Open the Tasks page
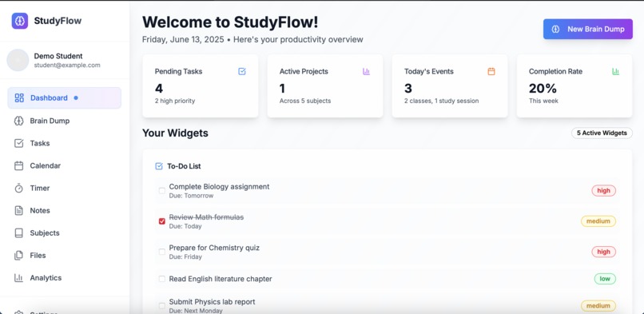 [x=65, y=143]
